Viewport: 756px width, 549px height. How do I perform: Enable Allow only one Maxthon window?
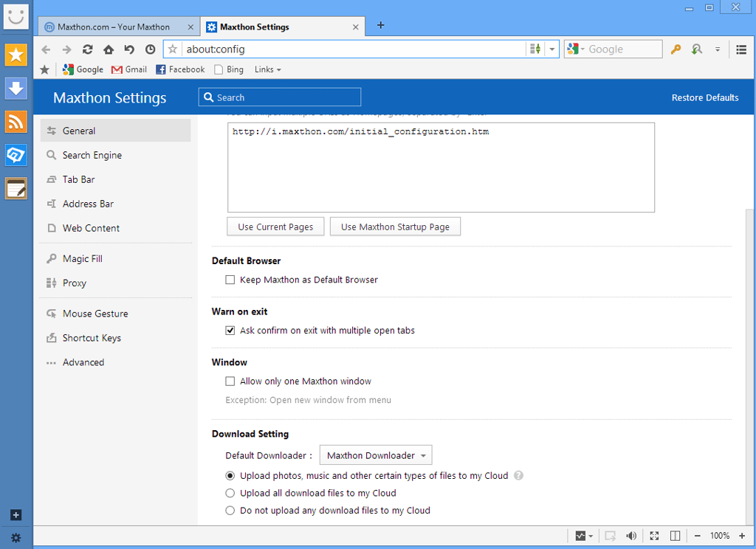pos(230,381)
